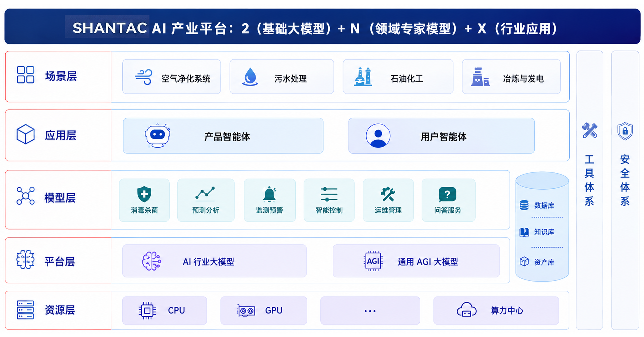Click the ellipsis resource card
Screen dimensions: 644x337
click(370, 310)
